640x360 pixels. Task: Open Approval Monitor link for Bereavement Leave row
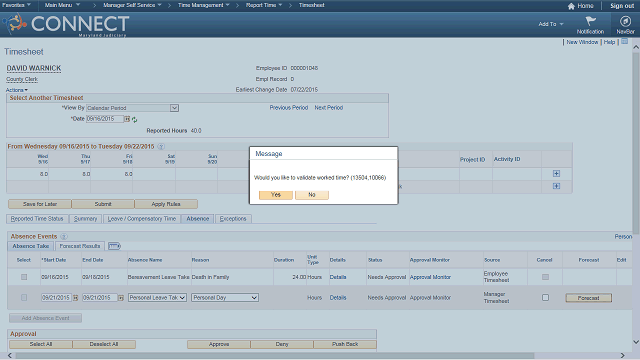pos(430,277)
